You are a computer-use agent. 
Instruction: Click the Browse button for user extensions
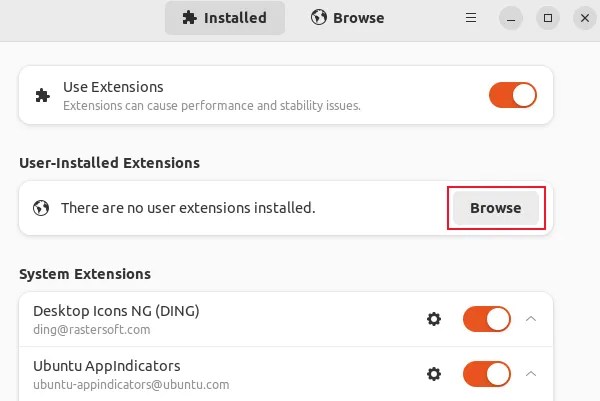click(496, 208)
